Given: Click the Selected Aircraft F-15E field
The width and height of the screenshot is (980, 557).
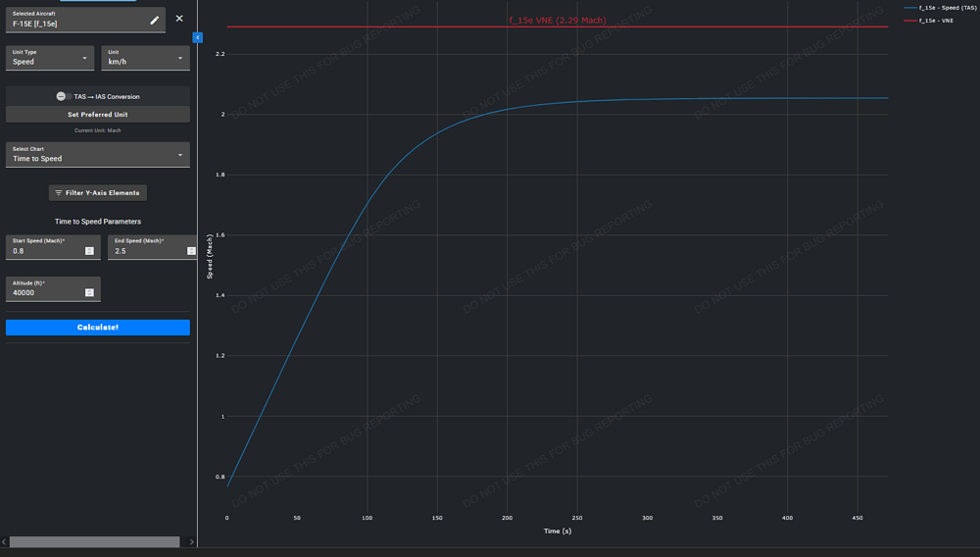Looking at the screenshot, I should [x=85, y=20].
